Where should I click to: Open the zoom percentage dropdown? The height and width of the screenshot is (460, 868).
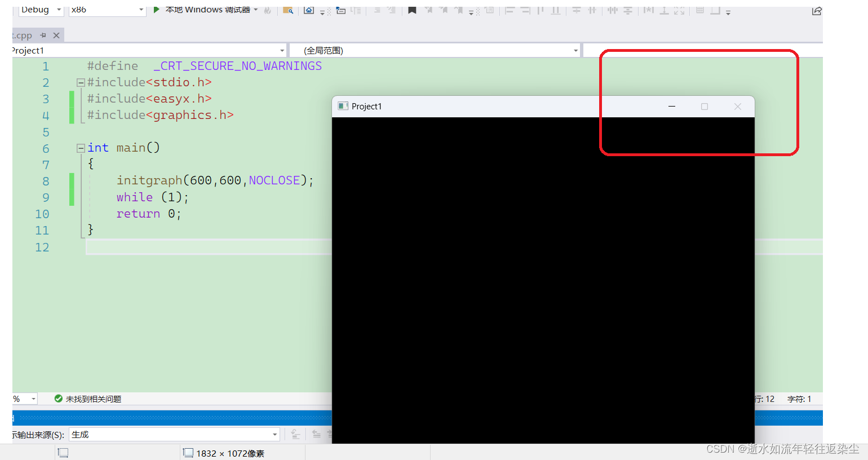(x=34, y=399)
